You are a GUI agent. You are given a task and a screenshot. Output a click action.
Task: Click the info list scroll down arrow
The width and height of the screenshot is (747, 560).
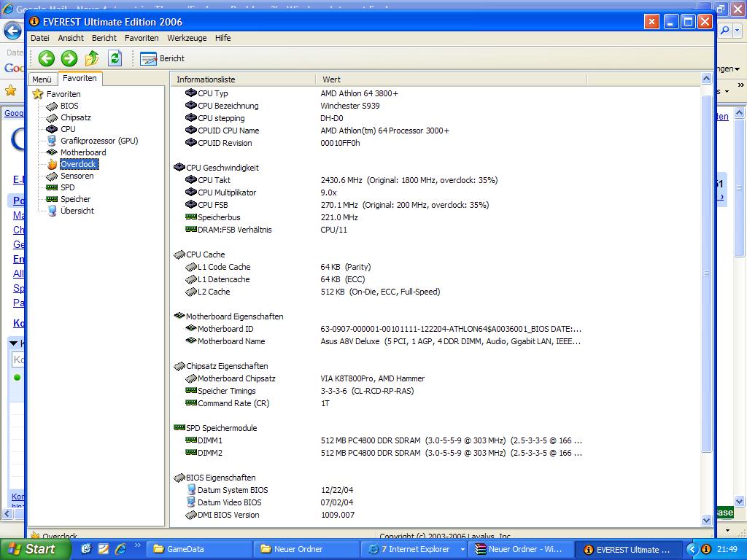[706, 520]
